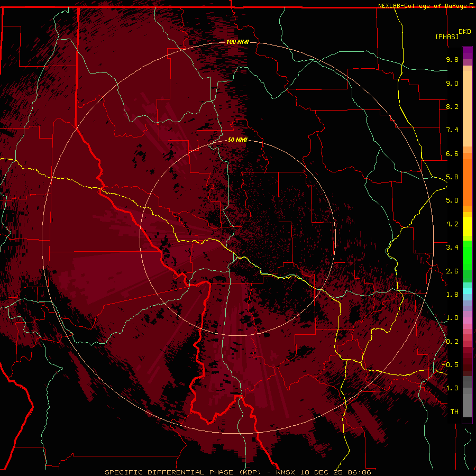Click the 5.8 value on the colorbar scale
This screenshot has height=476, width=476.
pos(452,177)
